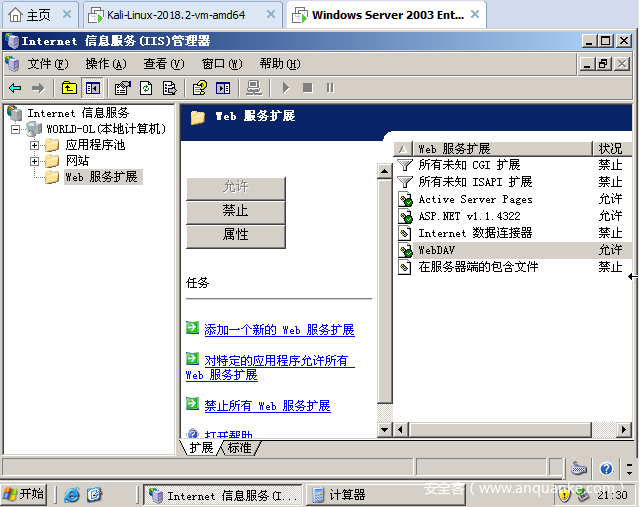Click the 21:30 taskbar clock
This screenshot has width=640, height=507.
[x=612, y=495]
